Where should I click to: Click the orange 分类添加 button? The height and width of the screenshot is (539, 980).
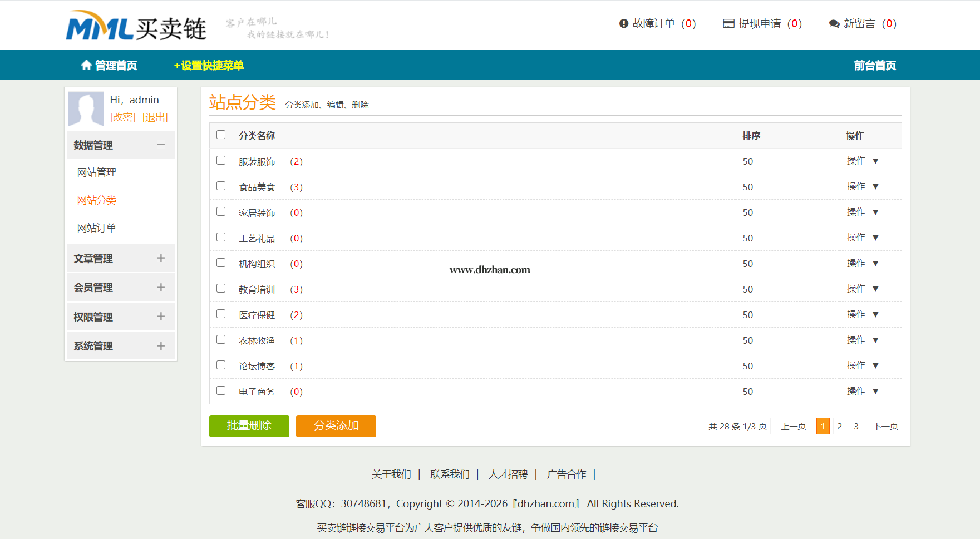pos(336,426)
